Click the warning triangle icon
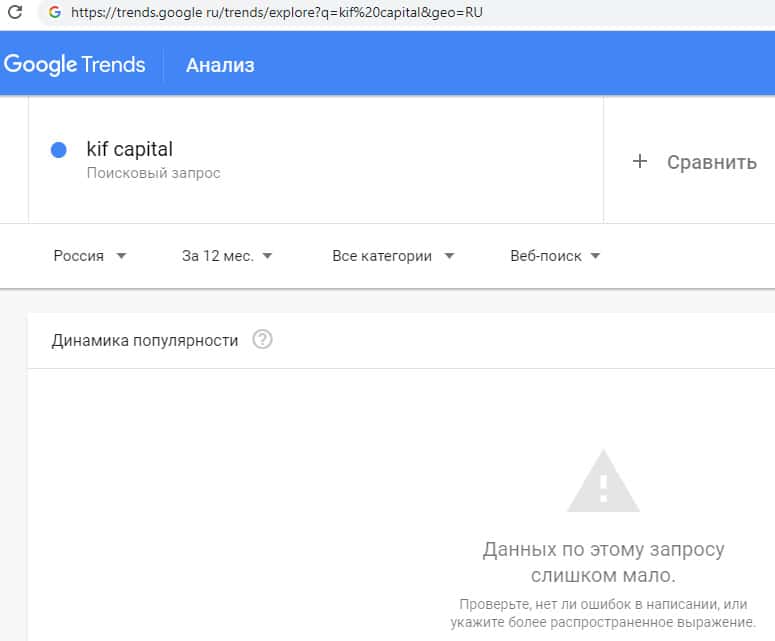The image size is (775, 641). click(602, 482)
